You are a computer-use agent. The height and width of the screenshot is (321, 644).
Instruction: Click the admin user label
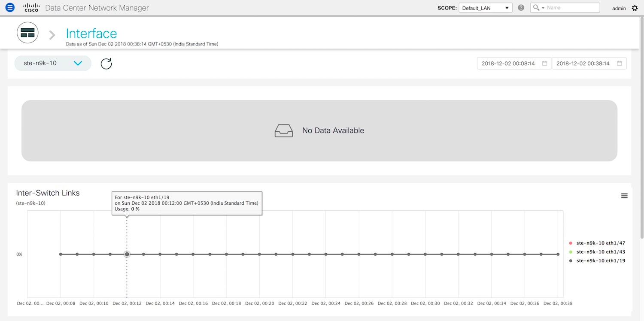coord(619,8)
